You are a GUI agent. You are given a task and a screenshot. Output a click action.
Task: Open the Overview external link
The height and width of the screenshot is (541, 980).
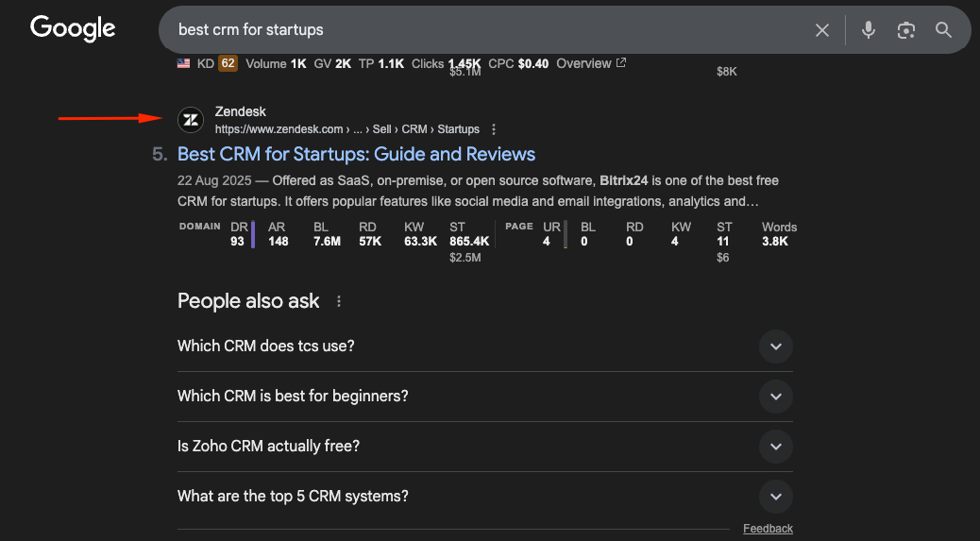coord(590,63)
